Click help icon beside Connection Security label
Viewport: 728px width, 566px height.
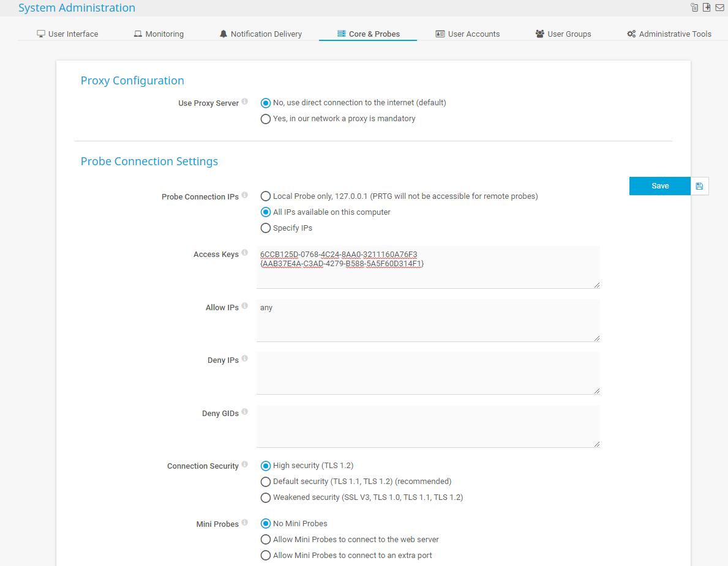(x=245, y=464)
